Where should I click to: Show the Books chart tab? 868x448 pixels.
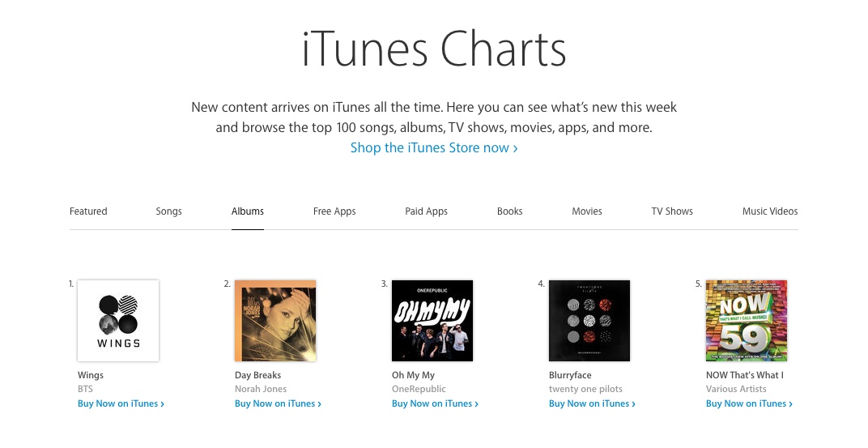(510, 211)
